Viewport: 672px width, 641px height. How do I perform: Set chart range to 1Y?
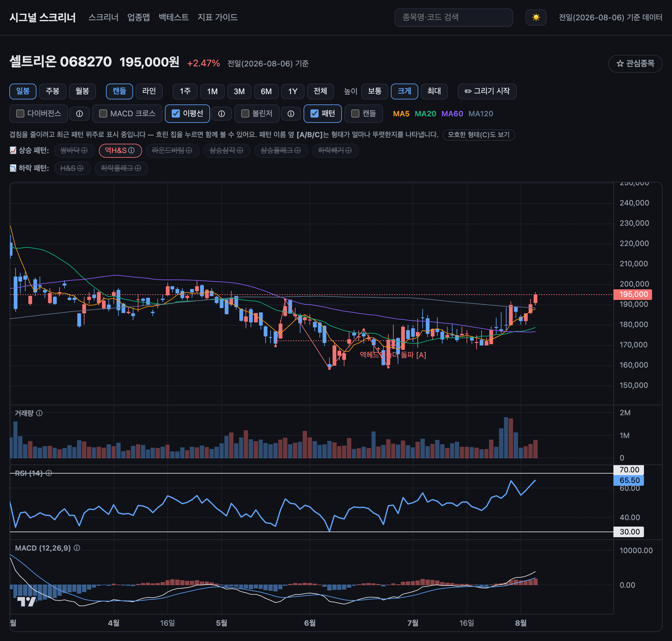pos(293,91)
